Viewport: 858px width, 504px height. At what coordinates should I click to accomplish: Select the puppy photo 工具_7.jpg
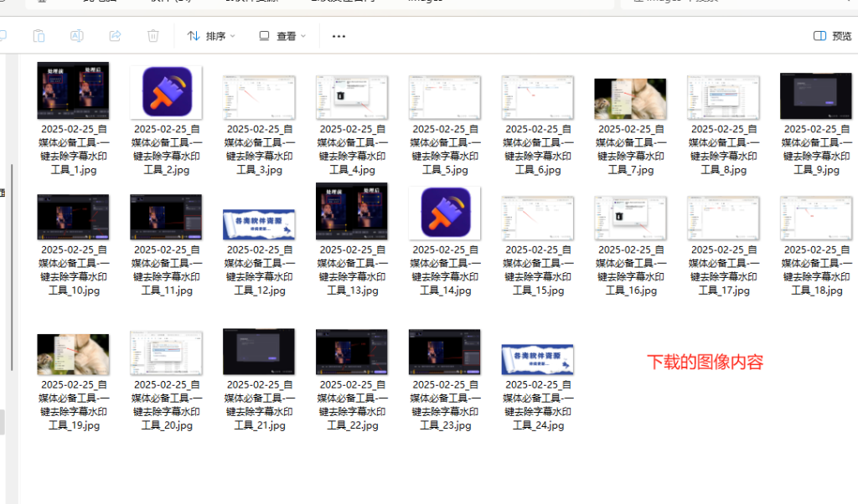pos(630,98)
